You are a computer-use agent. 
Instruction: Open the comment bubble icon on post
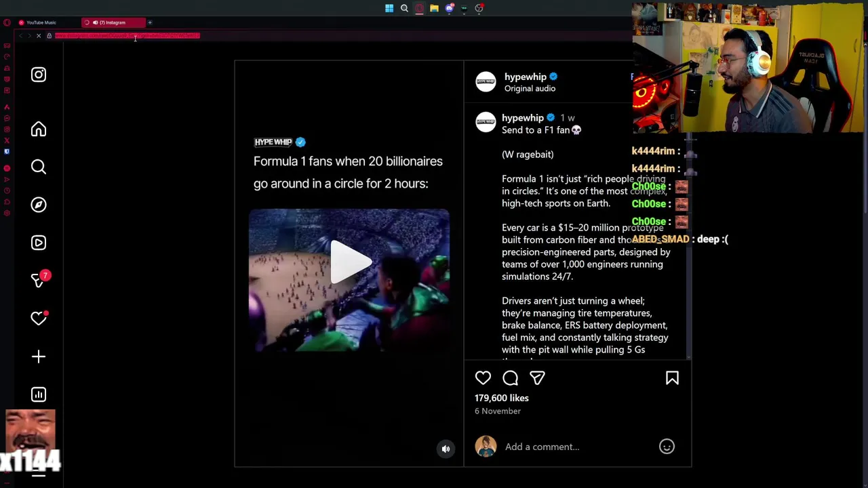point(510,378)
